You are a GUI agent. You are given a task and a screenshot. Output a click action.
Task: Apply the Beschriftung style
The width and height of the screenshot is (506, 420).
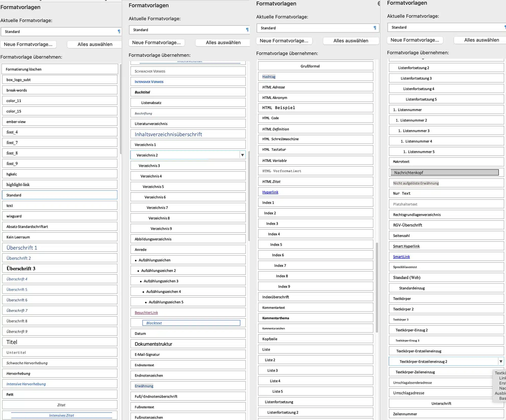[188, 113]
